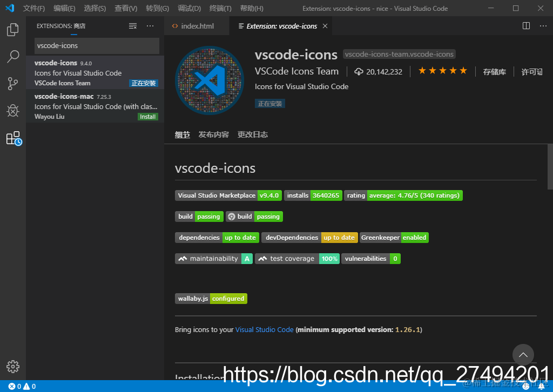Open the 查看(V) menu

[x=126, y=8]
